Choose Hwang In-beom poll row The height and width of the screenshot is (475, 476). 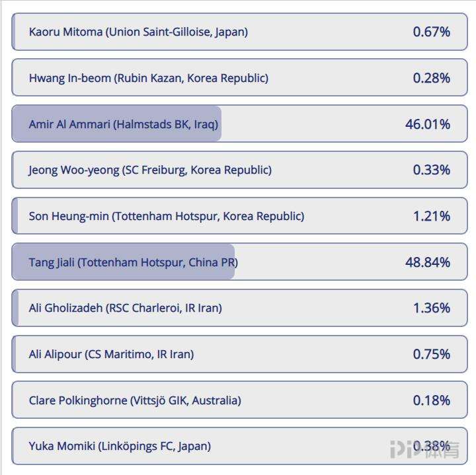239,78
